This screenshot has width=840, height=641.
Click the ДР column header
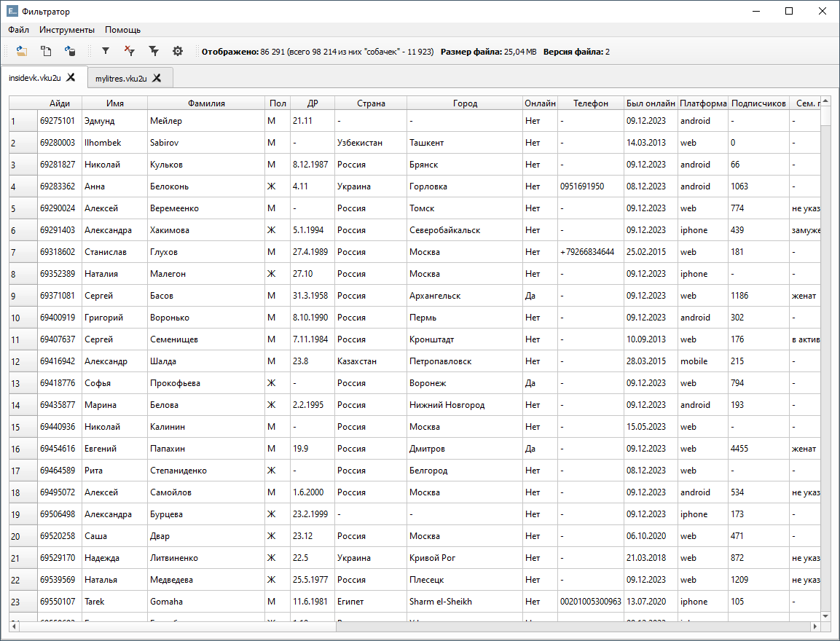pos(313,103)
